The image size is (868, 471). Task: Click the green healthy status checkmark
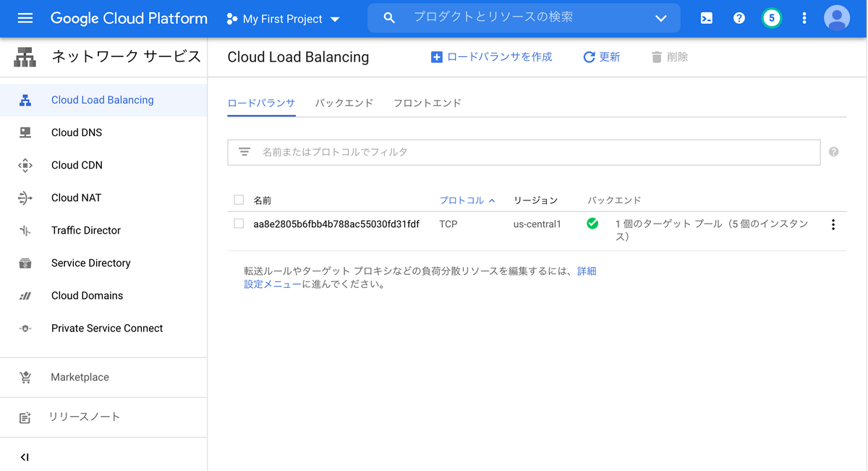(x=593, y=224)
